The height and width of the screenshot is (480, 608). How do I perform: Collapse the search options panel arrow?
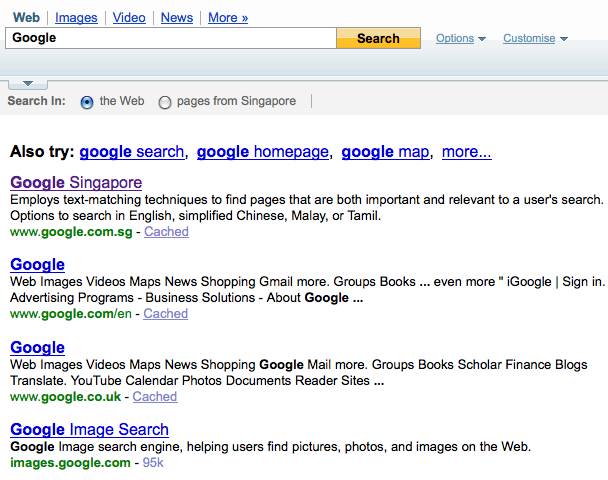pyautogui.click(x=28, y=84)
